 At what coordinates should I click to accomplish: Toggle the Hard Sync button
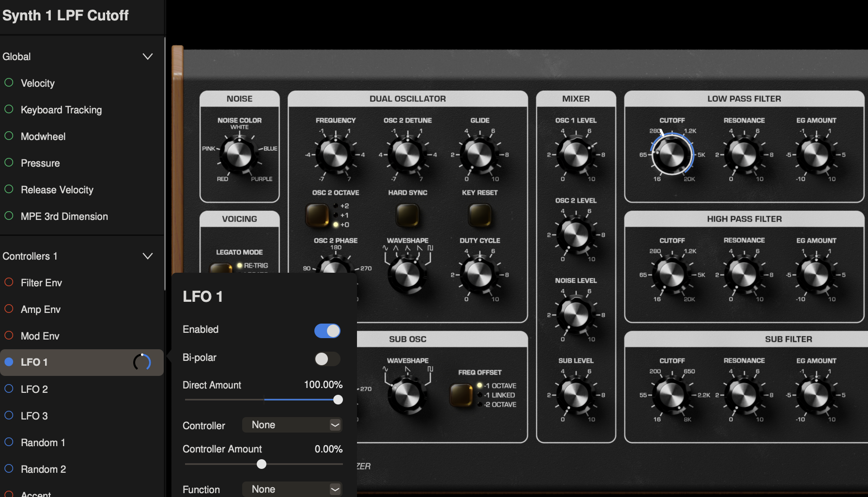[x=407, y=215]
